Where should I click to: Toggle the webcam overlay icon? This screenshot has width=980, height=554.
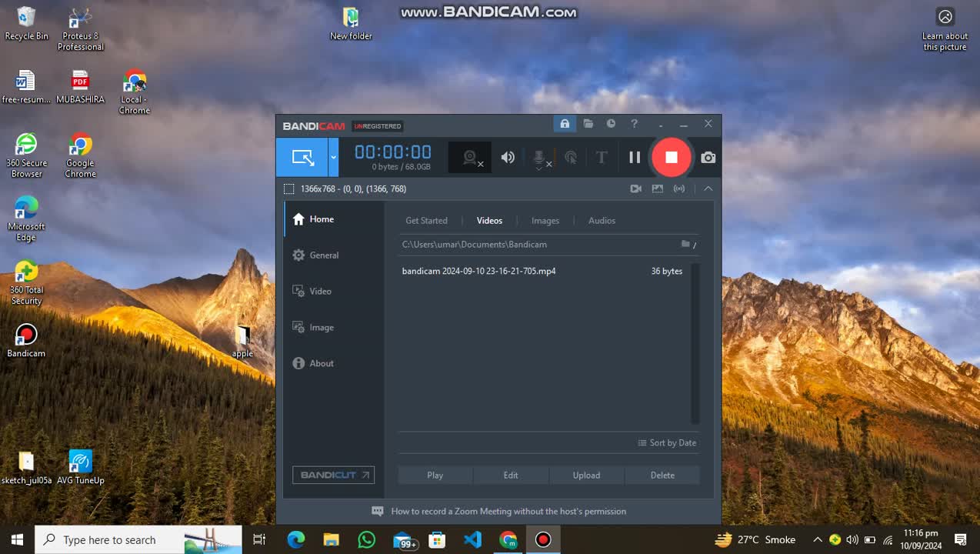[470, 158]
